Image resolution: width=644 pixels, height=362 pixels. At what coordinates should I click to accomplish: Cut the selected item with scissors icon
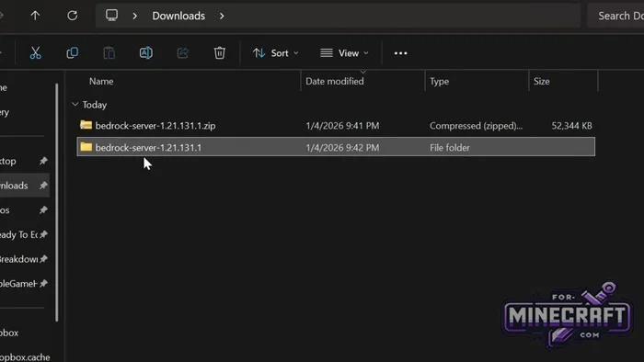35,53
